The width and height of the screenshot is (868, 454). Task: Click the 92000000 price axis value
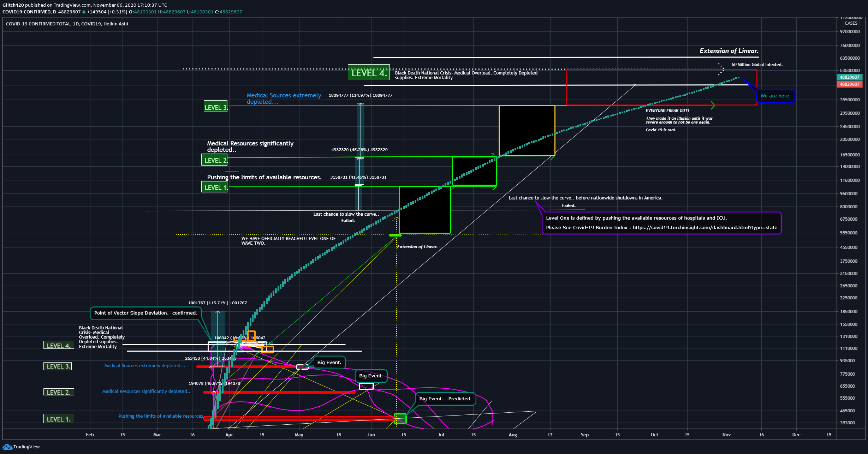pyautogui.click(x=850, y=32)
